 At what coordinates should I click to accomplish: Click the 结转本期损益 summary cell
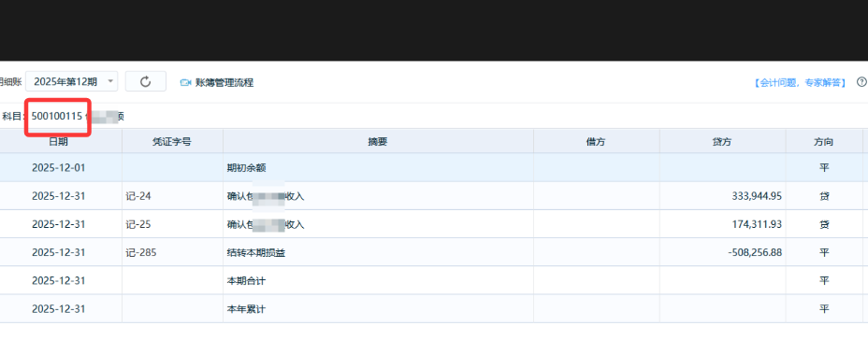point(378,252)
